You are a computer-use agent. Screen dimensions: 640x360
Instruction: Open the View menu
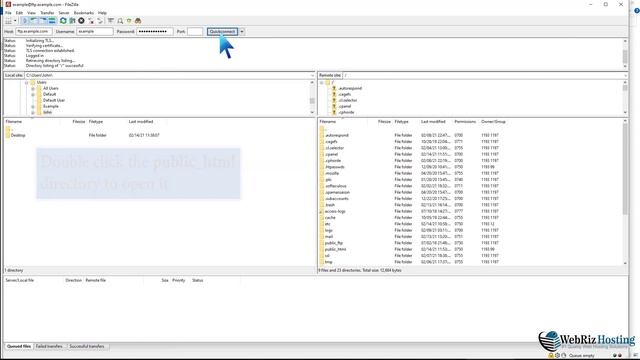point(31,13)
